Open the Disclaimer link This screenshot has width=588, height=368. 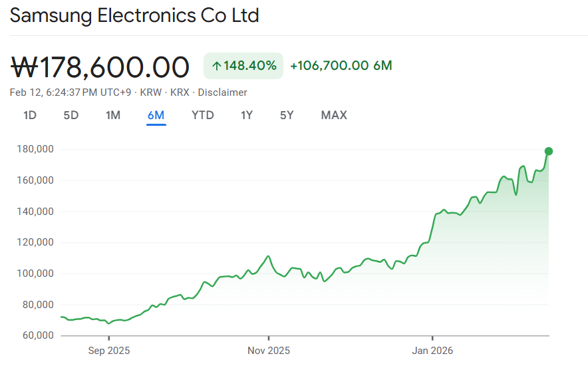(x=223, y=92)
